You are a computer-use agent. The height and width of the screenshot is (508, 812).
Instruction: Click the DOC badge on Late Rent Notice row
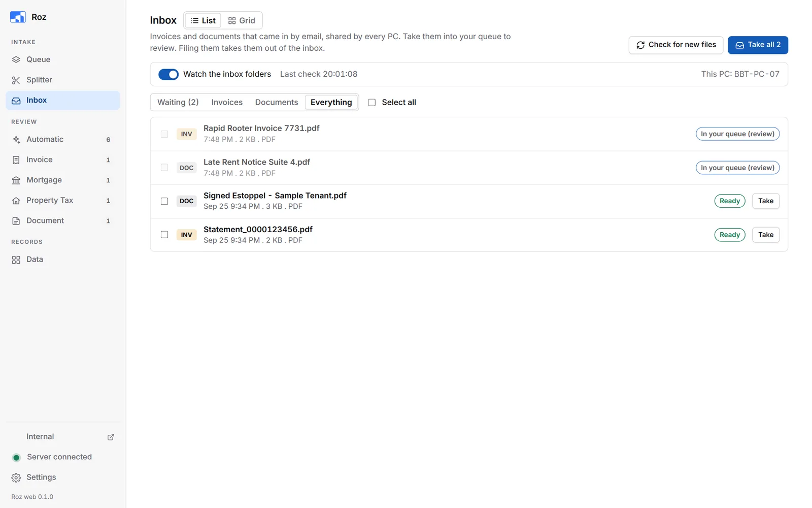tap(186, 168)
